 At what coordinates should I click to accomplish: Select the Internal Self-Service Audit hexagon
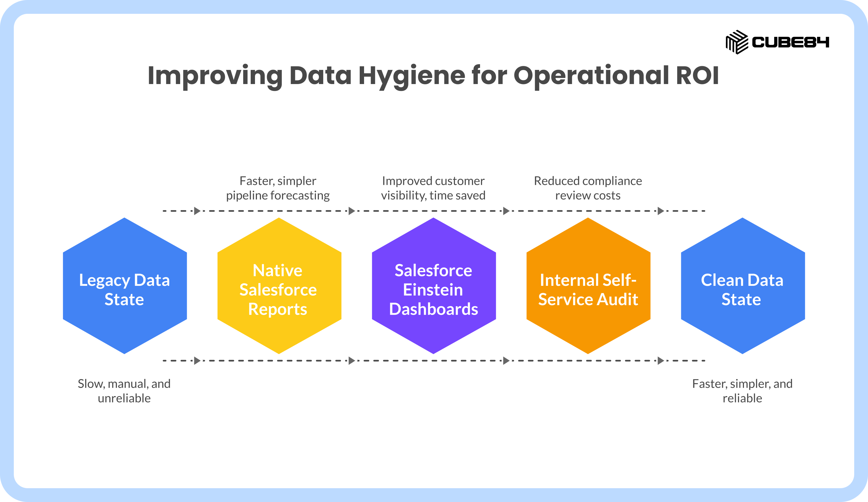point(588,286)
